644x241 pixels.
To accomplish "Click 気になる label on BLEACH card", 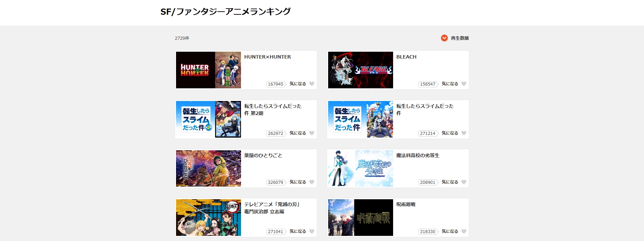I will coord(450,84).
